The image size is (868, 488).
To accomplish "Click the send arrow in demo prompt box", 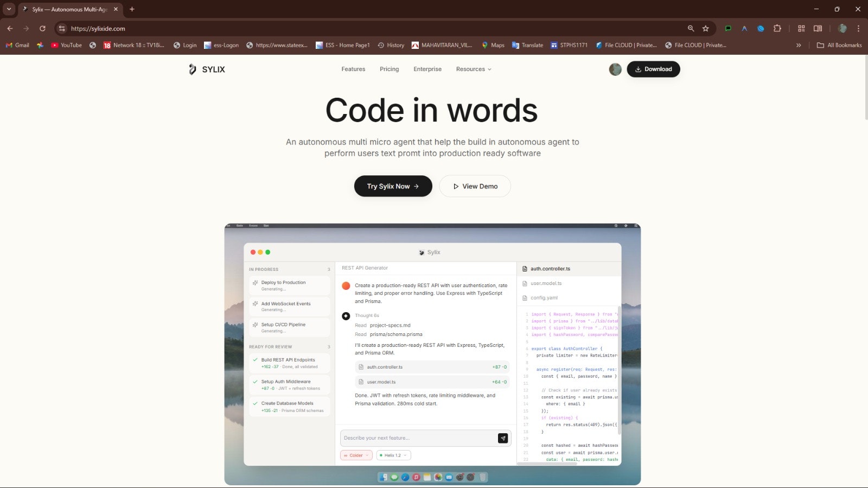I will tap(503, 438).
